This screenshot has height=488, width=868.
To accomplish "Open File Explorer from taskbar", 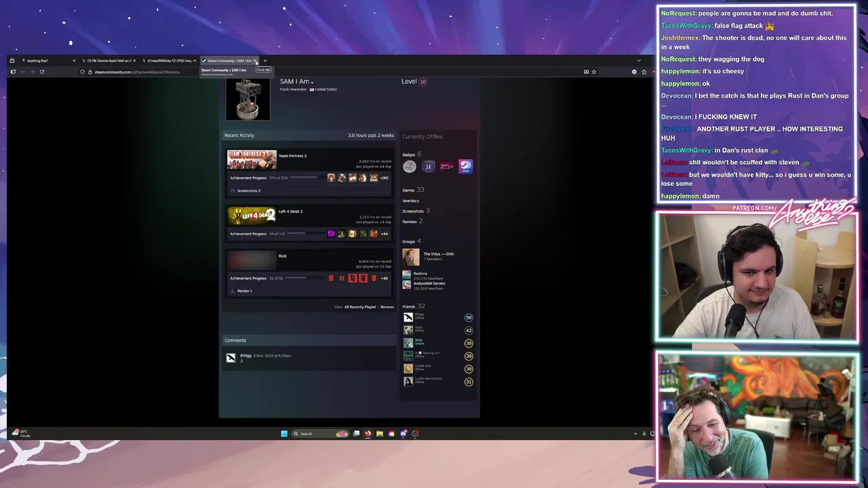I will pos(380,434).
